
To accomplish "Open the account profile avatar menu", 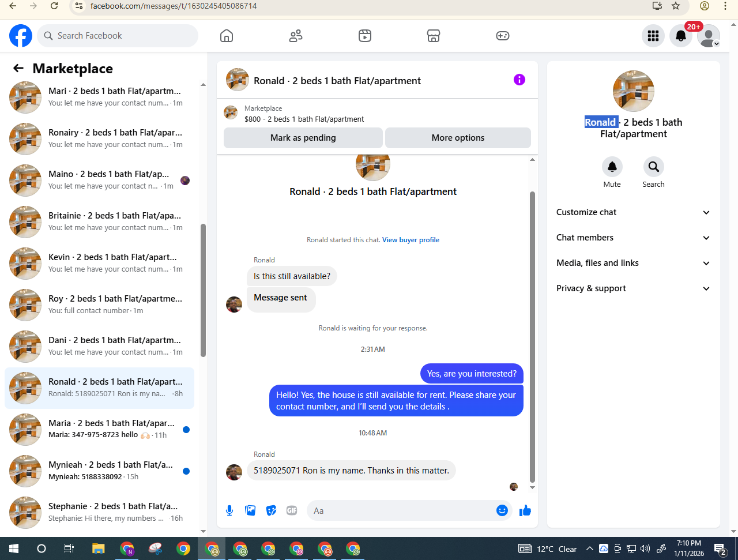I will [709, 36].
